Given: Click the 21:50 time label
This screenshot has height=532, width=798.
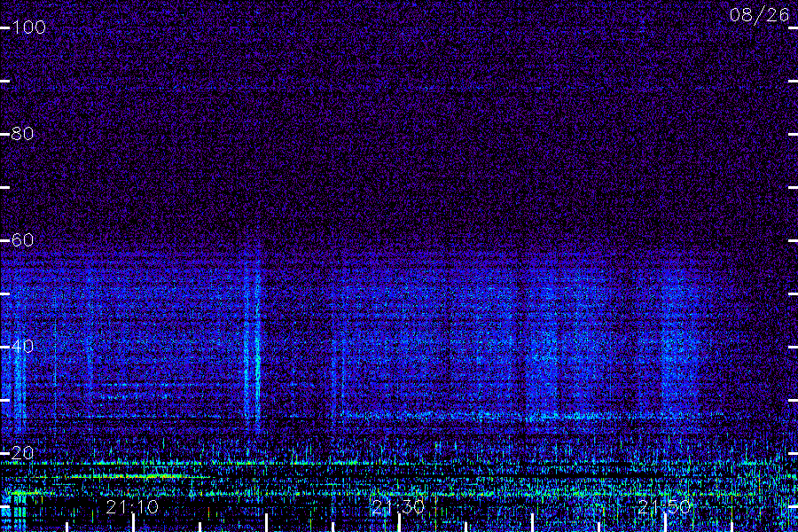Looking at the screenshot, I should tap(664, 507).
